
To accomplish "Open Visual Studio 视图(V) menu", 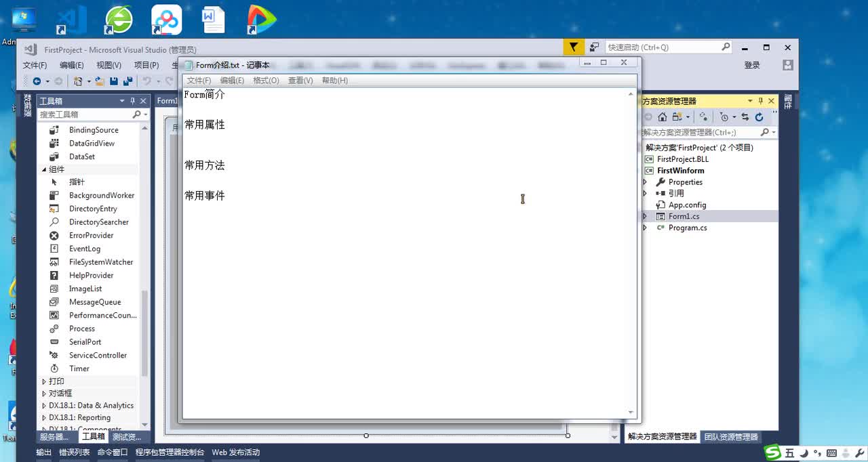I will click(x=108, y=65).
